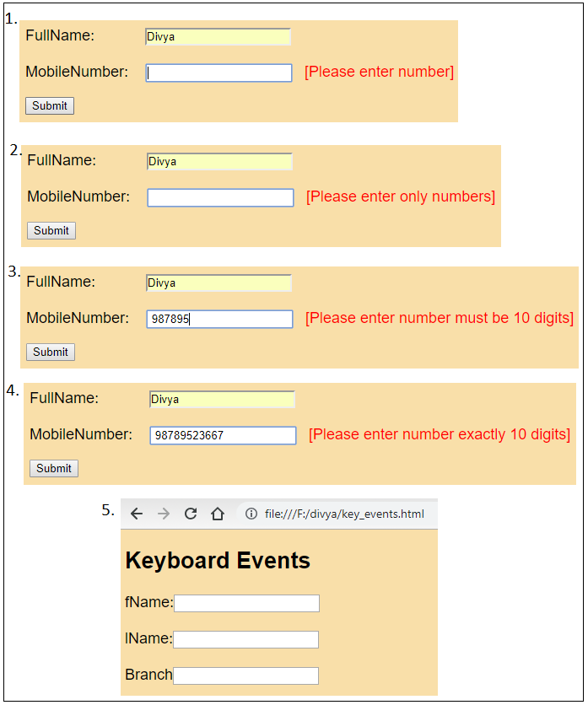The height and width of the screenshot is (705, 588).
Task: Click the Branch input field
Action: click(246, 675)
